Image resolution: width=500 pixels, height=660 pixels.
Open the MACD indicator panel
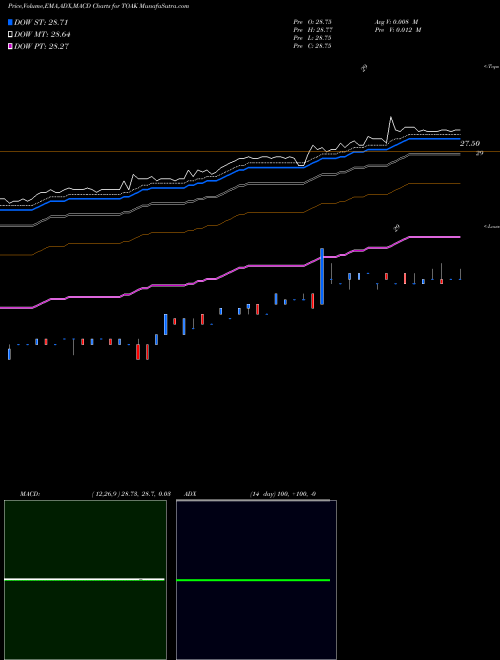pyautogui.click(x=85, y=580)
